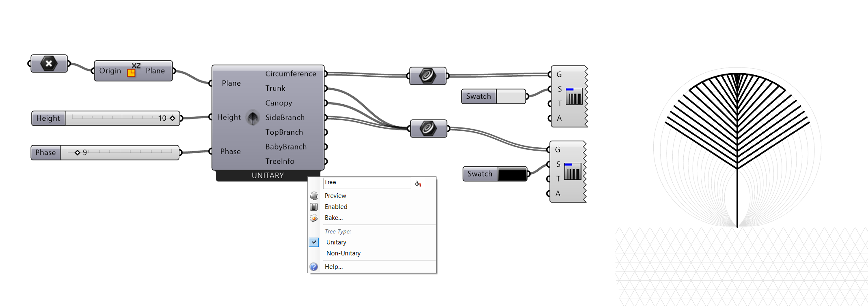Toggle the Unitary tree type checkmark
This screenshot has height=306, width=868.
coord(314,242)
